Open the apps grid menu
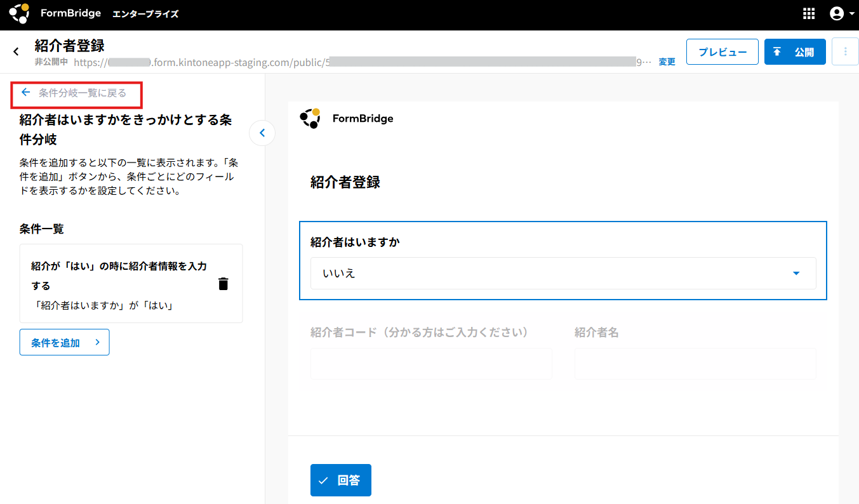 pyautogui.click(x=809, y=14)
